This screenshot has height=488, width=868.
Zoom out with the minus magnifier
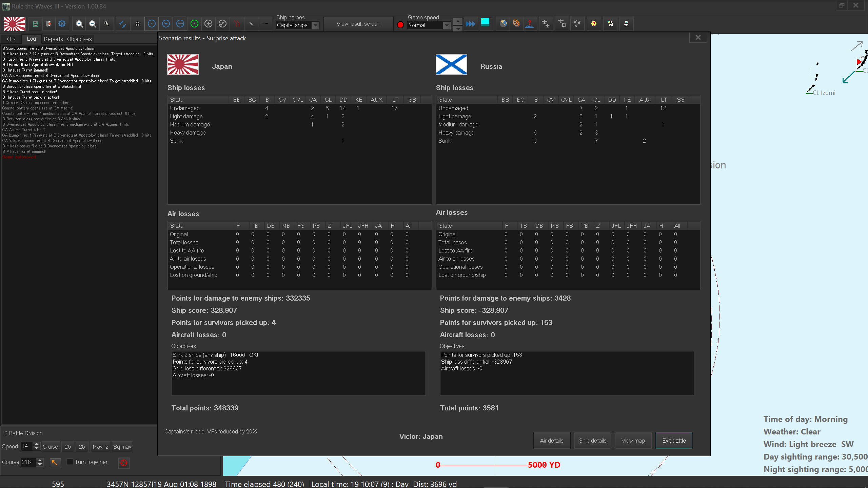pyautogui.click(x=93, y=24)
